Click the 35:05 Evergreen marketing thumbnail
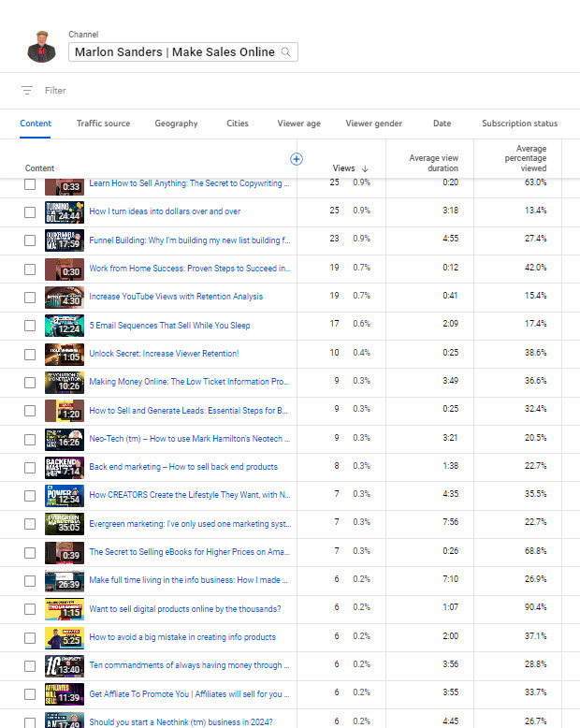Image resolution: width=580 pixels, height=728 pixels. [x=65, y=524]
